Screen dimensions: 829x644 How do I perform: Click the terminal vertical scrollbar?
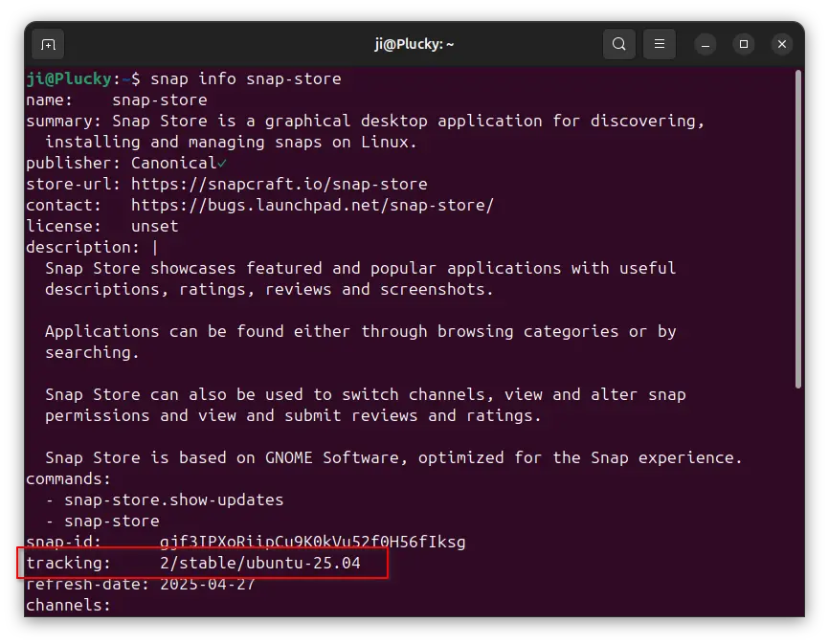pos(798,230)
